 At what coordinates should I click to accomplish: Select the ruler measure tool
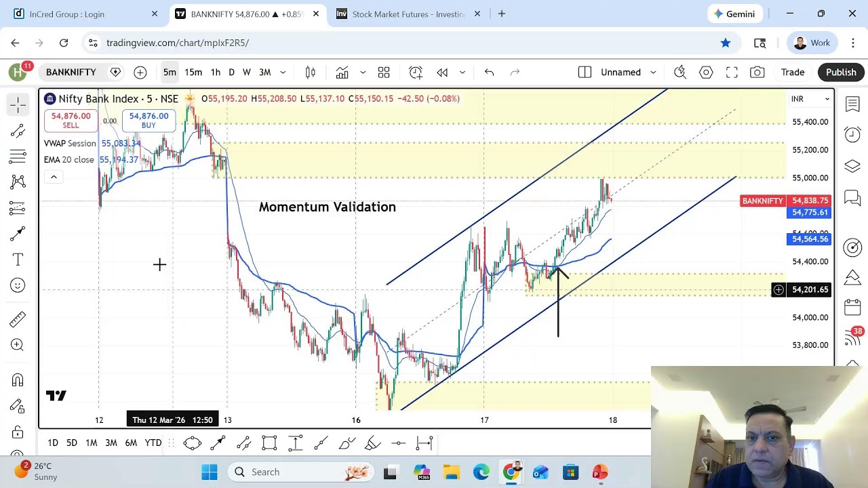pyautogui.click(x=18, y=319)
